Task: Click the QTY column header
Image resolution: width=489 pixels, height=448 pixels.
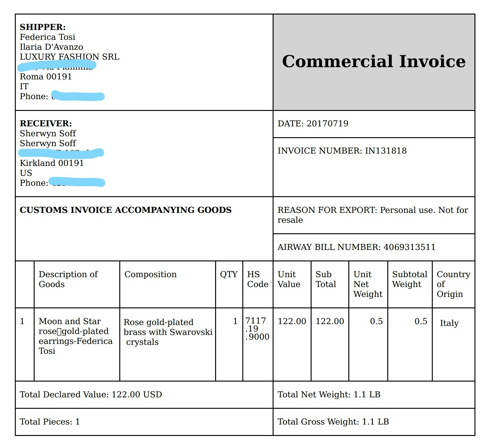Action: click(x=229, y=274)
